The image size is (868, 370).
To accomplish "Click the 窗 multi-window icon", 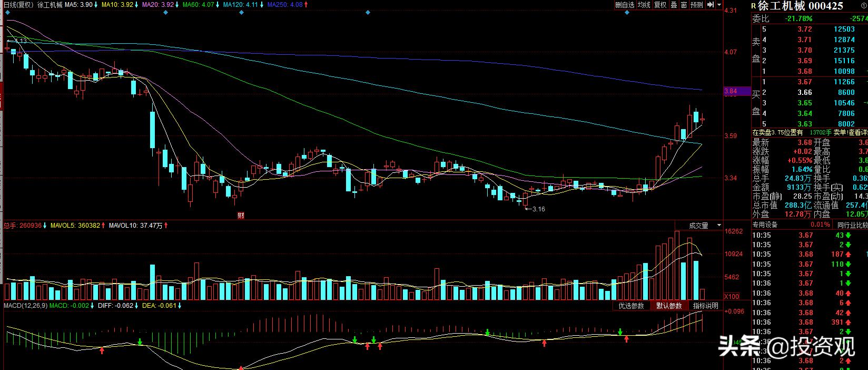I will [684, 5].
